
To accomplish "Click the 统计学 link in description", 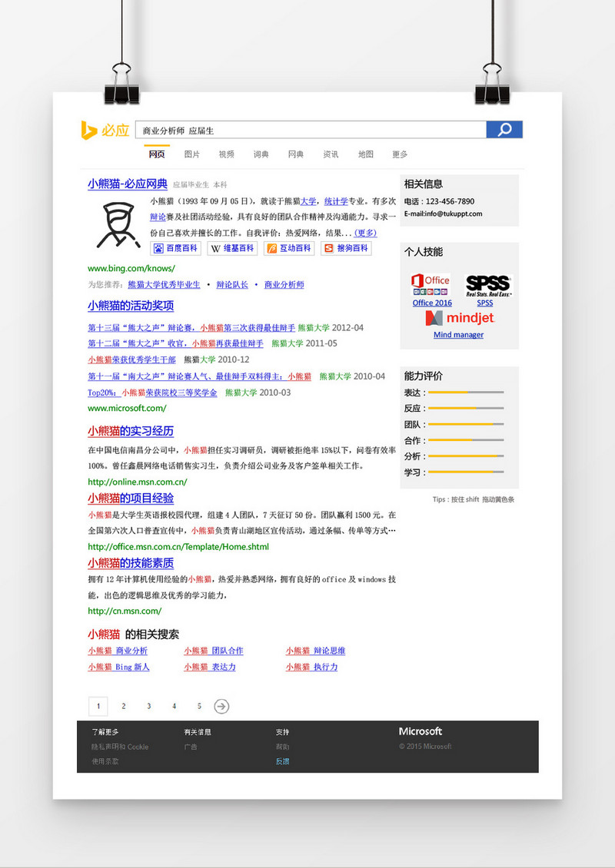I will click(336, 201).
